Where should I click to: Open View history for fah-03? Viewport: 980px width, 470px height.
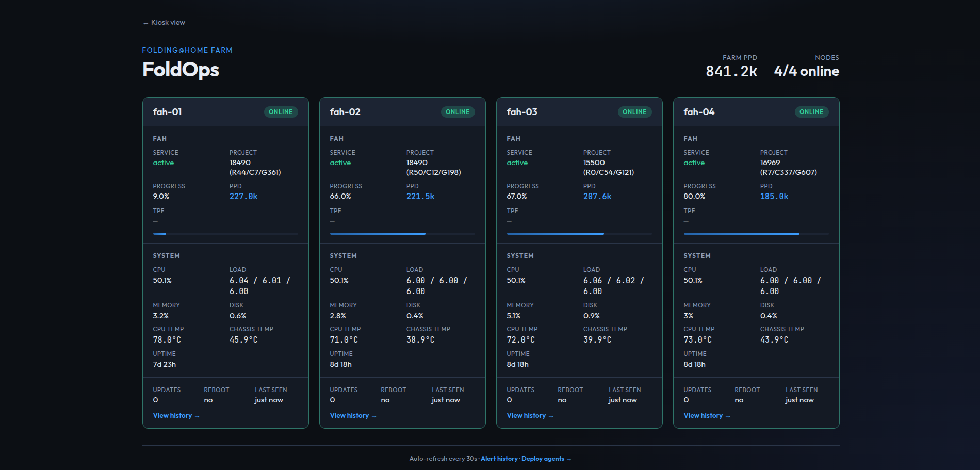530,416
